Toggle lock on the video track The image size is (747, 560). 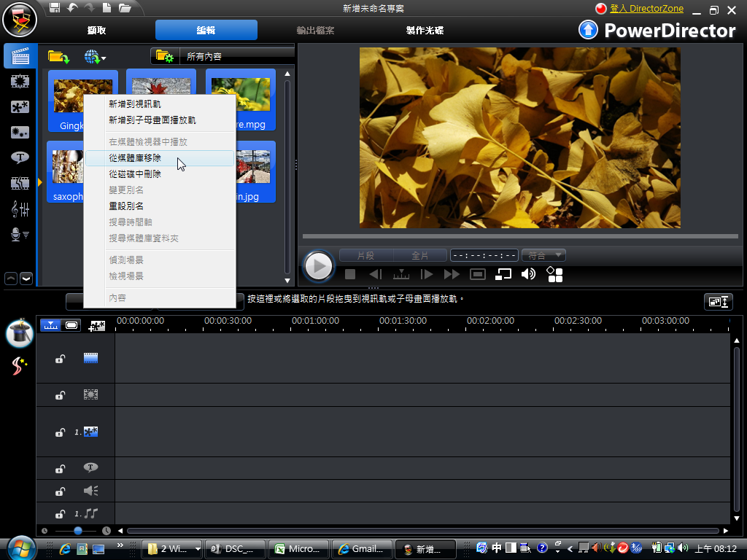tap(61, 359)
